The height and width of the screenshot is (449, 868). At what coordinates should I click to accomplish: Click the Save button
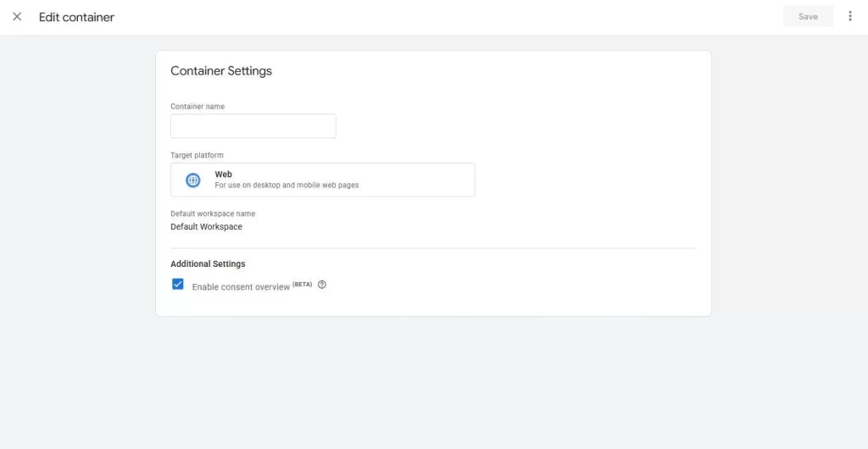[808, 16]
